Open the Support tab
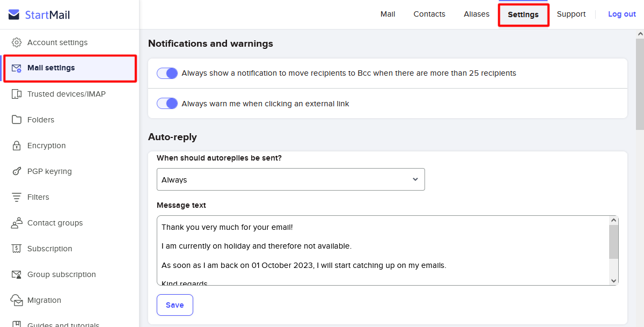 click(571, 14)
